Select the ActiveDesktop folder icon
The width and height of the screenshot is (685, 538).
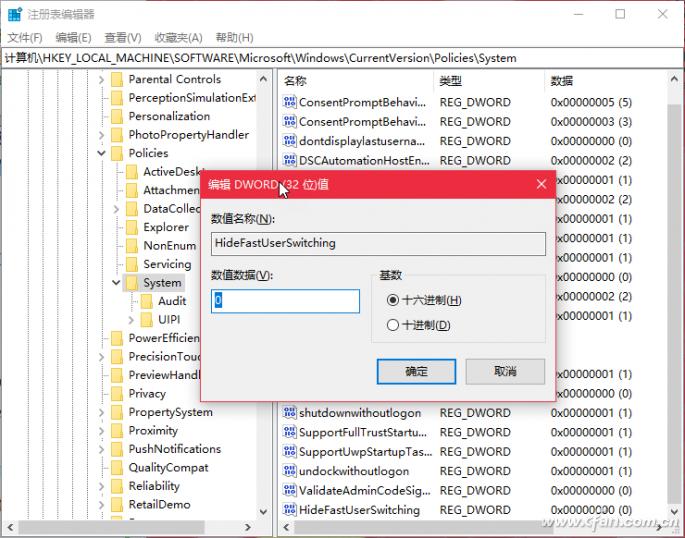click(x=132, y=172)
